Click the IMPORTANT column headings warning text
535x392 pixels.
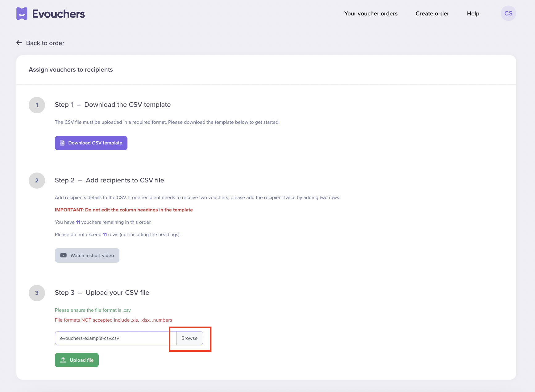124,210
